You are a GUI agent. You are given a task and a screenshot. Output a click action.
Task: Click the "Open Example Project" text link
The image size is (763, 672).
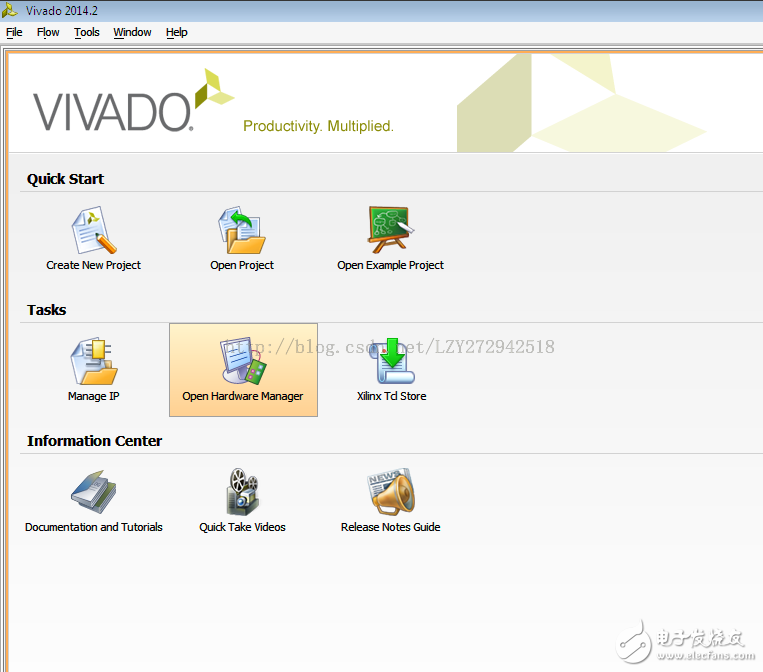pos(390,265)
